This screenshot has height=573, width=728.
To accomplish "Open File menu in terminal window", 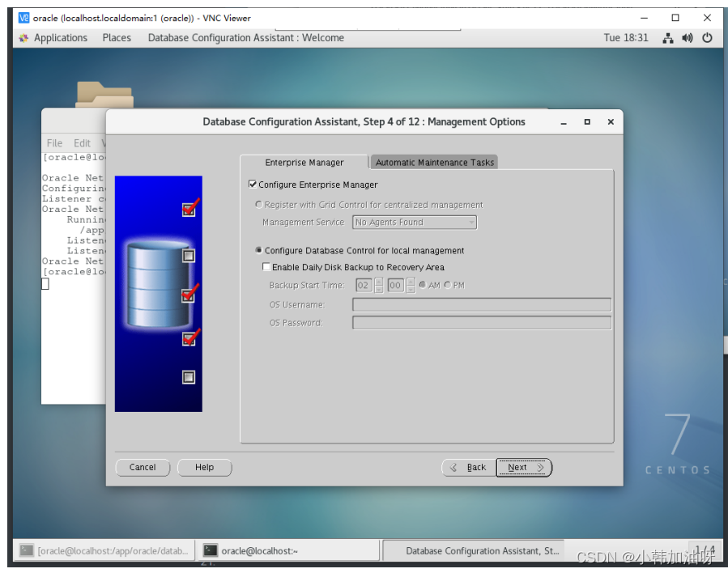I will point(54,143).
